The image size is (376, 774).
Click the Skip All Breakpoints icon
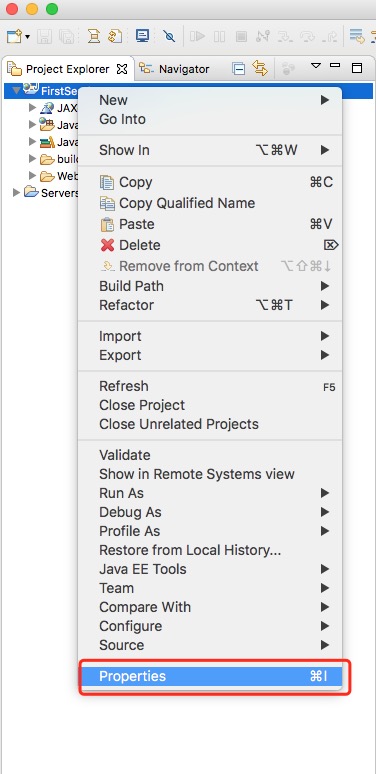(169, 36)
